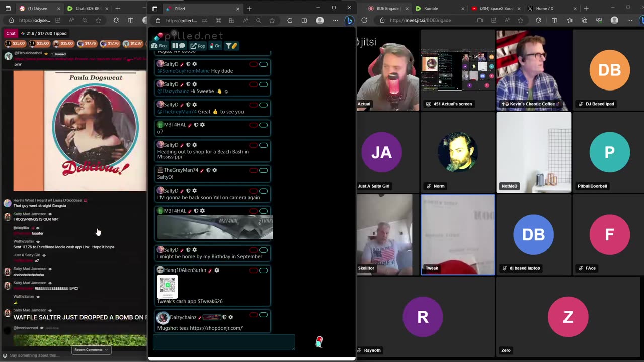Open Favorites list icon in Jitsi browser
This screenshot has height=362, width=644.
pos(569,20)
